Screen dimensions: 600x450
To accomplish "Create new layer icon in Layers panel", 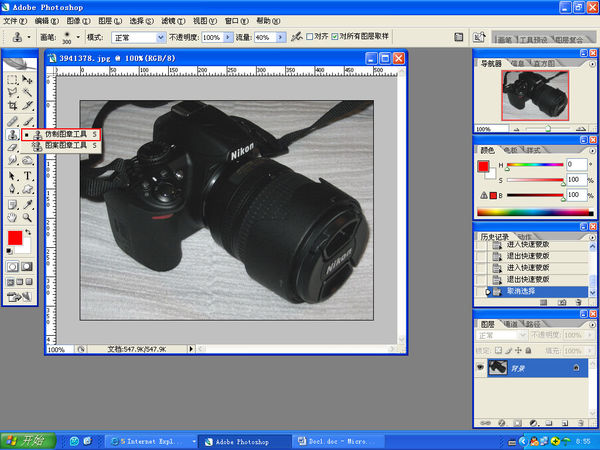I will pyautogui.click(x=564, y=423).
